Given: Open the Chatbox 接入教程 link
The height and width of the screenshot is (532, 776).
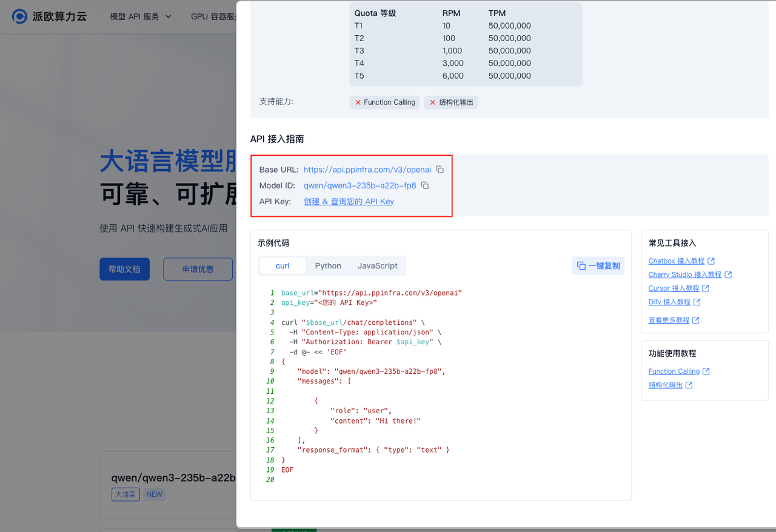Looking at the screenshot, I should [677, 261].
